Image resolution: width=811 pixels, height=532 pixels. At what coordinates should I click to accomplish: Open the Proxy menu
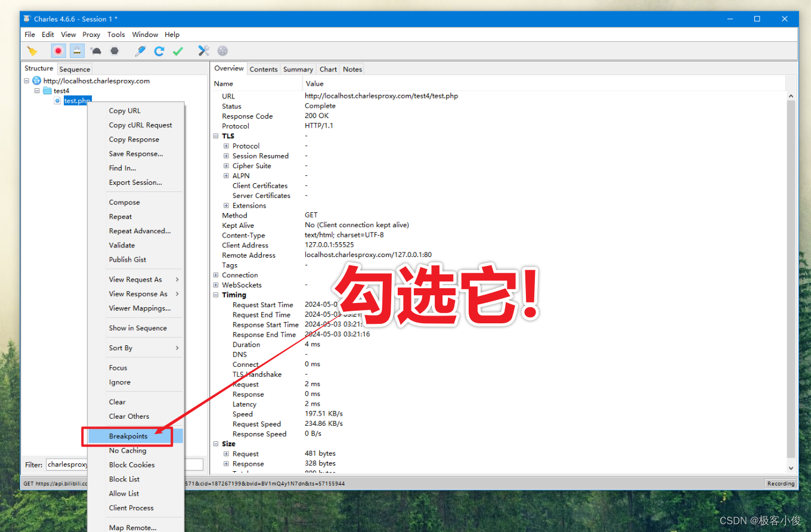91,35
